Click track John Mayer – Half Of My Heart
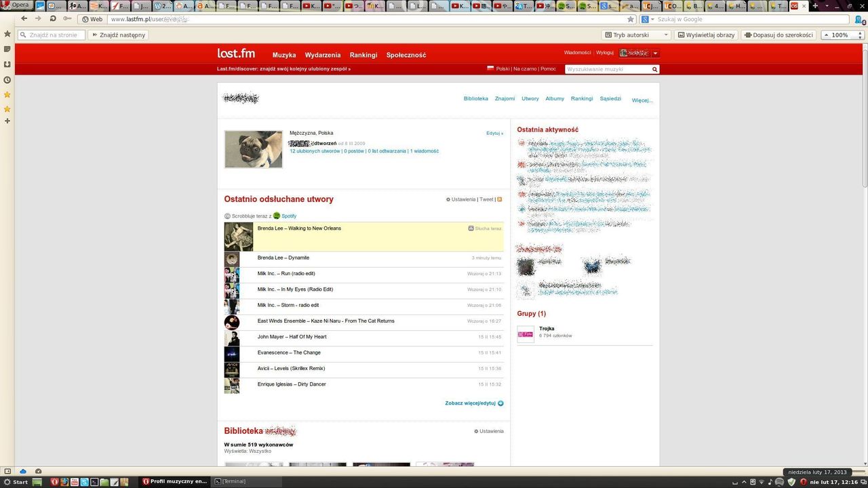The image size is (868, 488). click(292, 337)
